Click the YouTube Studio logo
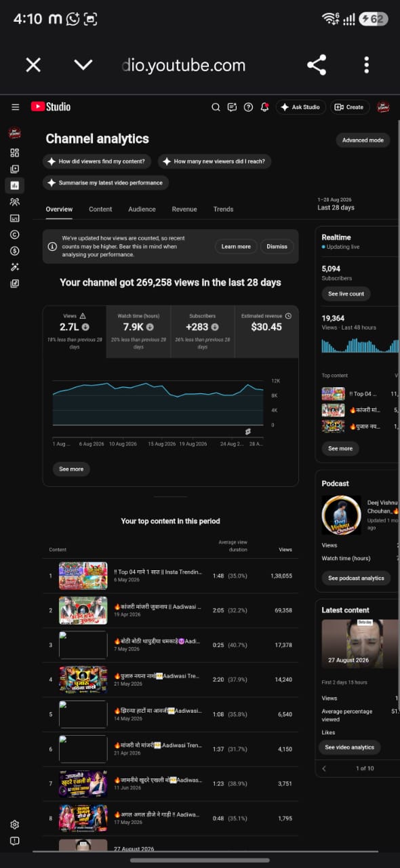400x868 pixels. (x=51, y=106)
